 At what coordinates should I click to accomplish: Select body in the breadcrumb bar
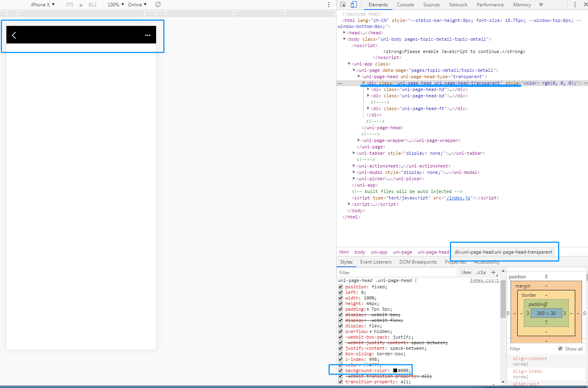pos(360,252)
